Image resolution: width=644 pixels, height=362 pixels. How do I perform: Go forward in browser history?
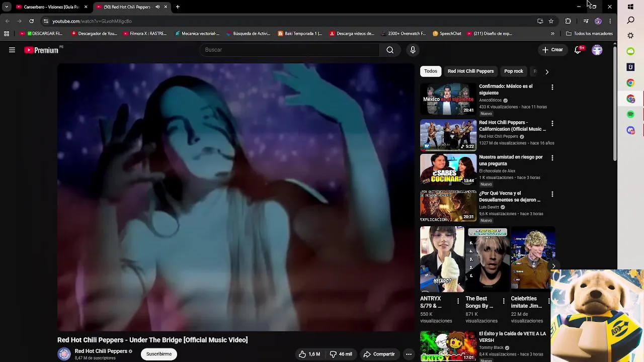[19, 21]
